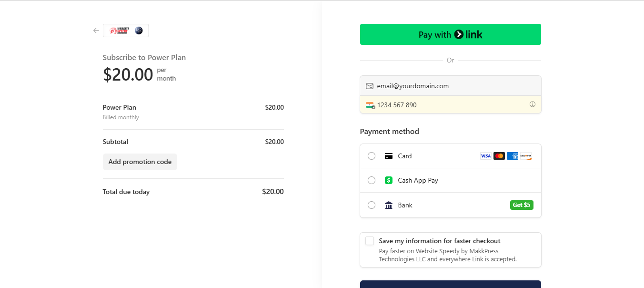The image size is (644, 288).
Task: Click the Discover card logo
Action: 526,156
